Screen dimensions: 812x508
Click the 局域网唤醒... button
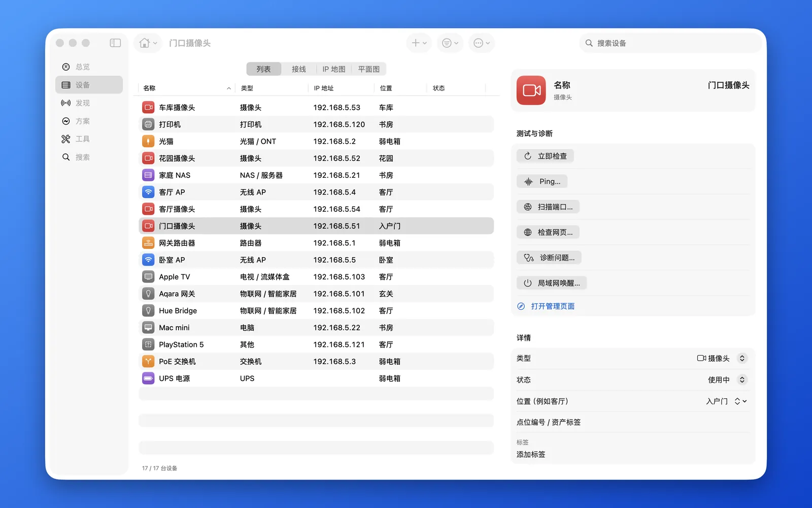point(552,283)
